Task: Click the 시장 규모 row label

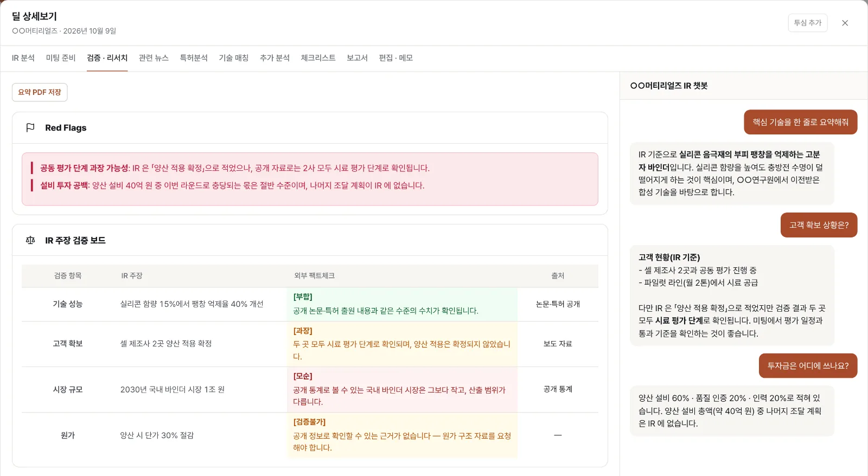Action: (68, 390)
